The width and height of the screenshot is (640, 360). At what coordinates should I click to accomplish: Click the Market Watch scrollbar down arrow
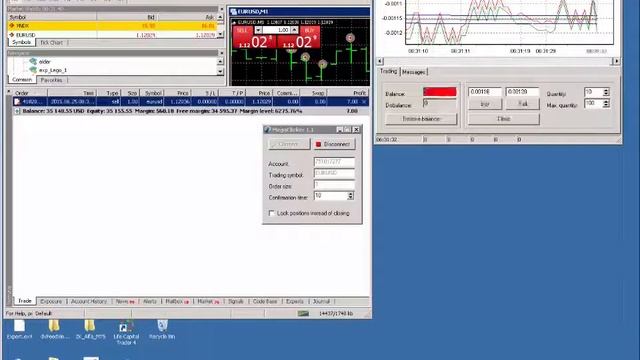click(x=220, y=35)
